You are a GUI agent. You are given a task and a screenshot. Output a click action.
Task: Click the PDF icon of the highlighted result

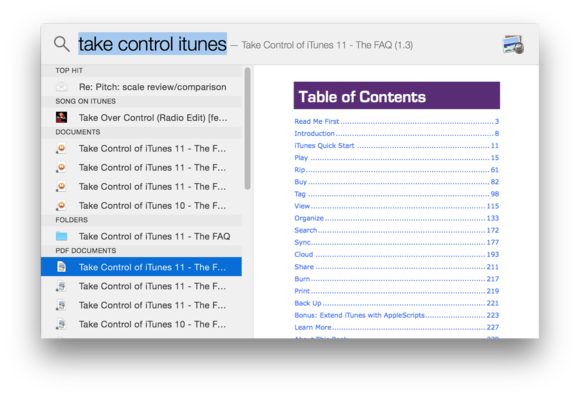(61, 267)
